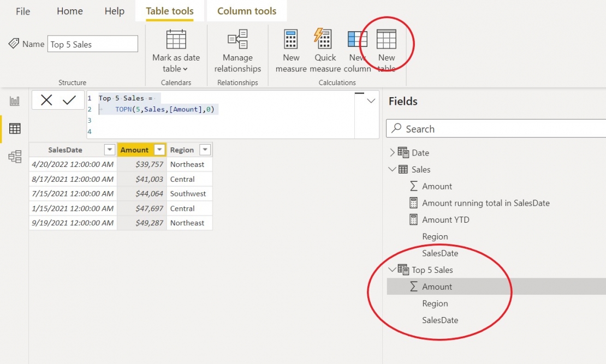Viewport: 606px width, 364px height.
Task: Open the File menu
Action: tap(23, 10)
